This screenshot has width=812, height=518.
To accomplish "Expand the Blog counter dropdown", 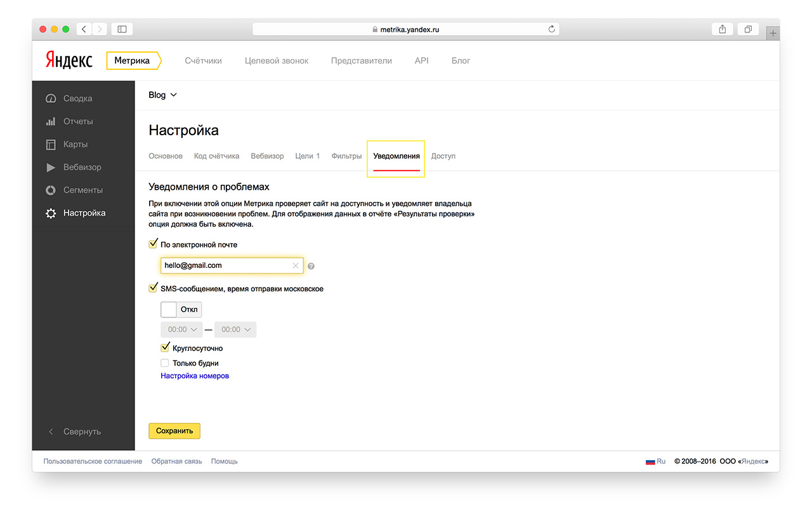I will pos(163,95).
